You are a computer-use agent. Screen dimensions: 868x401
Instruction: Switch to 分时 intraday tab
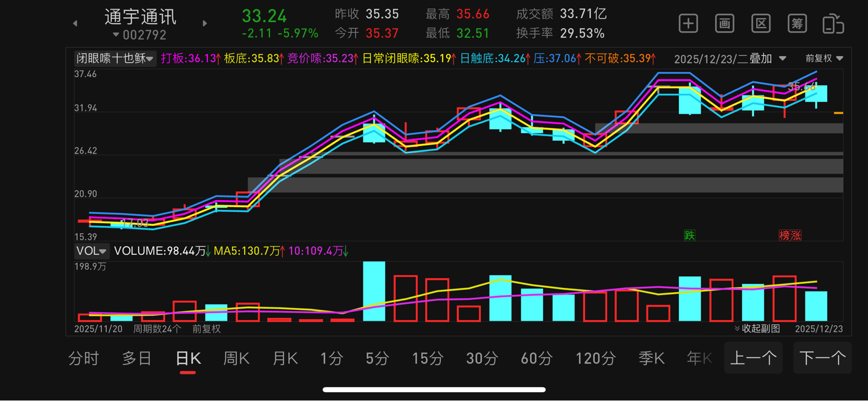click(x=83, y=358)
